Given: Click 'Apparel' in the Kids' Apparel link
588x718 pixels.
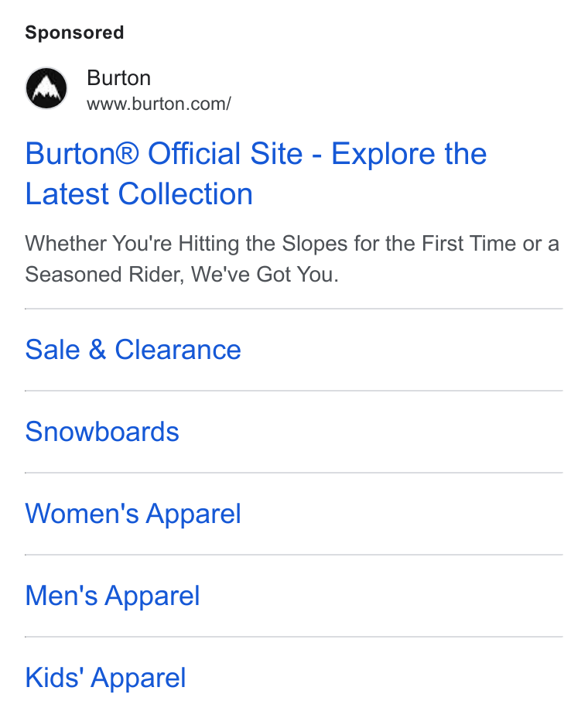Looking at the screenshot, I should pyautogui.click(x=138, y=679).
